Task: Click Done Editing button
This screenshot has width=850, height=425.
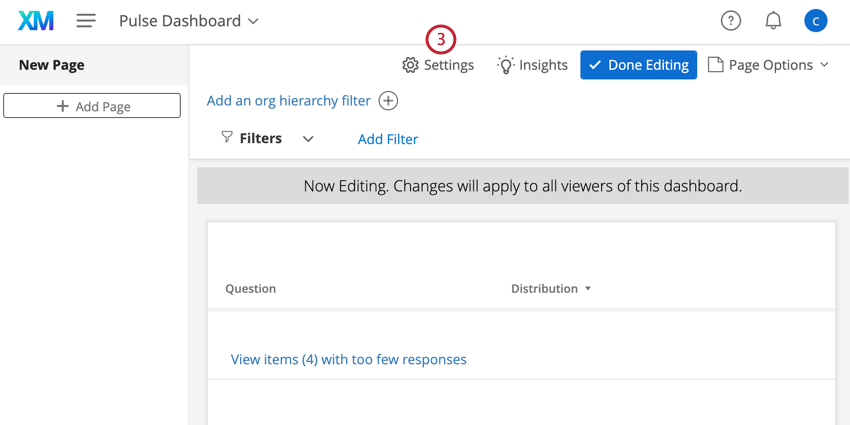Action: [x=639, y=65]
